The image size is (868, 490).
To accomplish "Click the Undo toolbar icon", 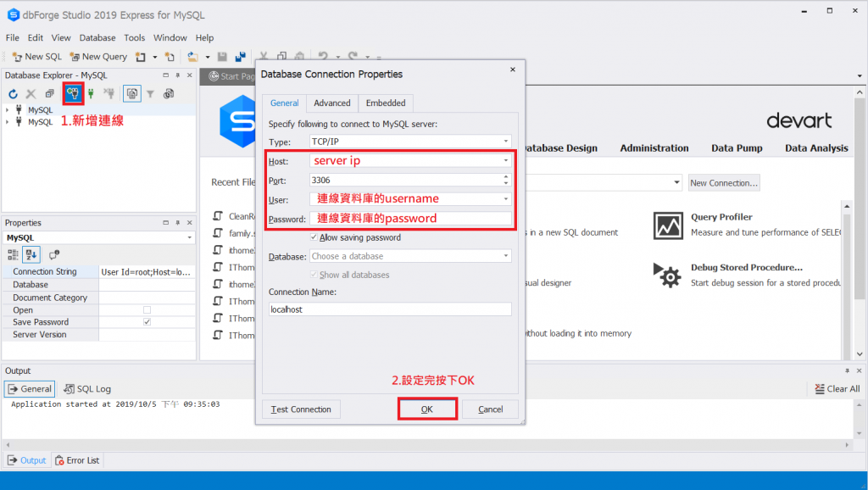I will click(323, 56).
